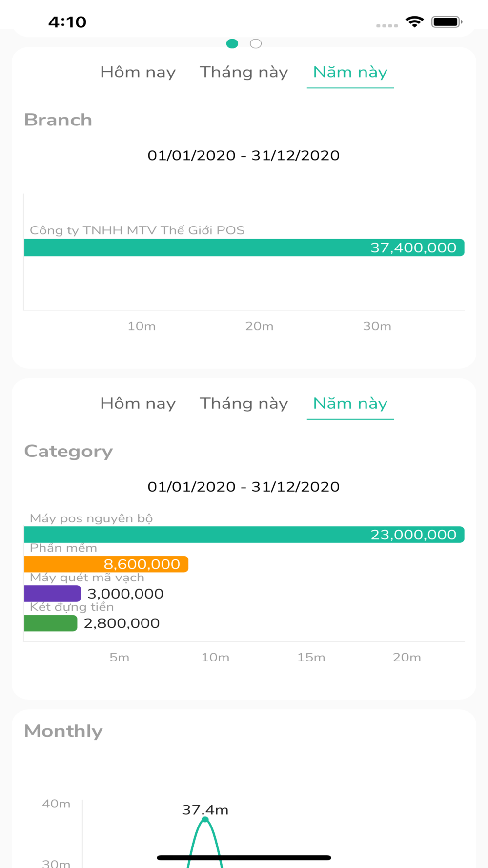Tap the 37.4m peak point on Monthly chart
This screenshot has height=868, width=488.
point(205,820)
